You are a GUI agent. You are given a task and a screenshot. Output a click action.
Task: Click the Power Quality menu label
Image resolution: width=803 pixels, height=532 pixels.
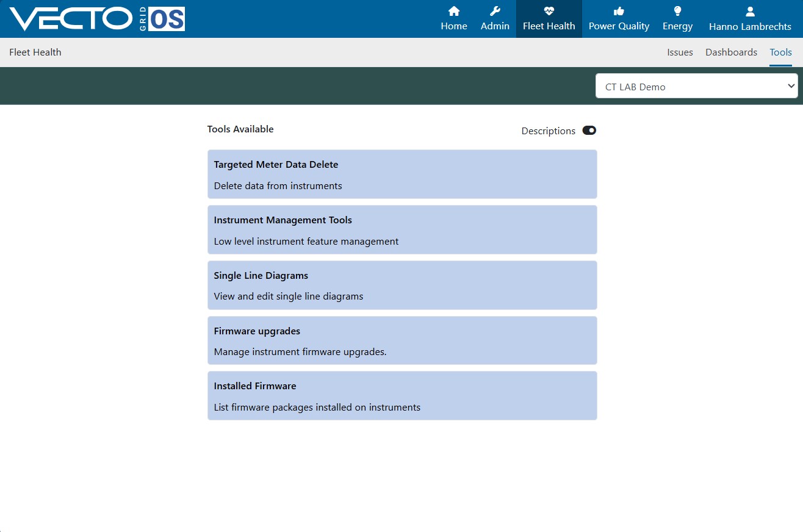point(619,26)
